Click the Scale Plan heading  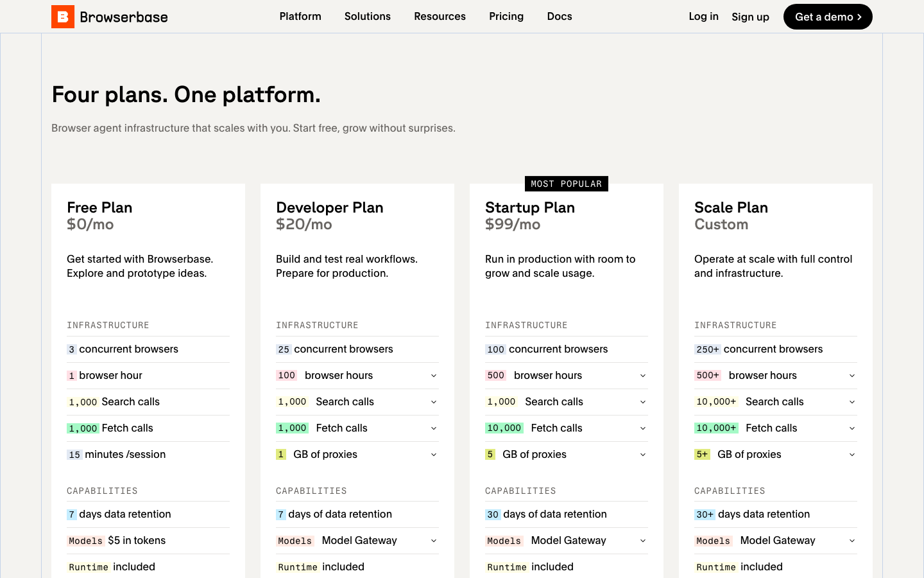[x=731, y=207]
